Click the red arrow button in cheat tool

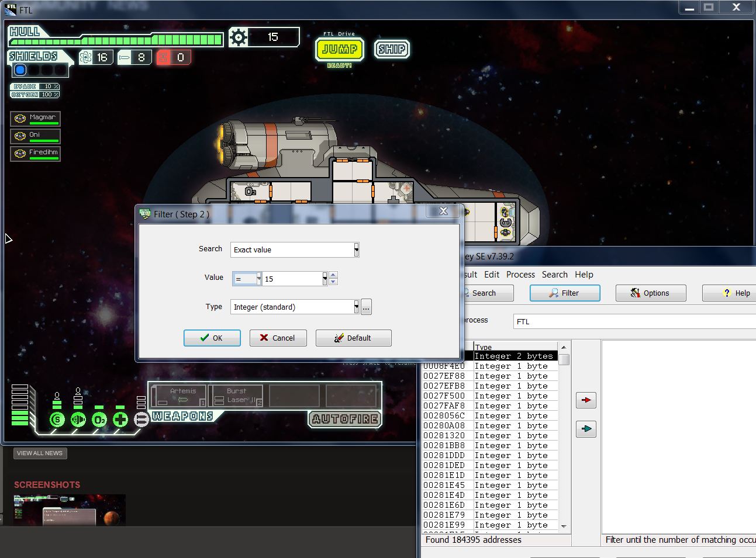[586, 400]
